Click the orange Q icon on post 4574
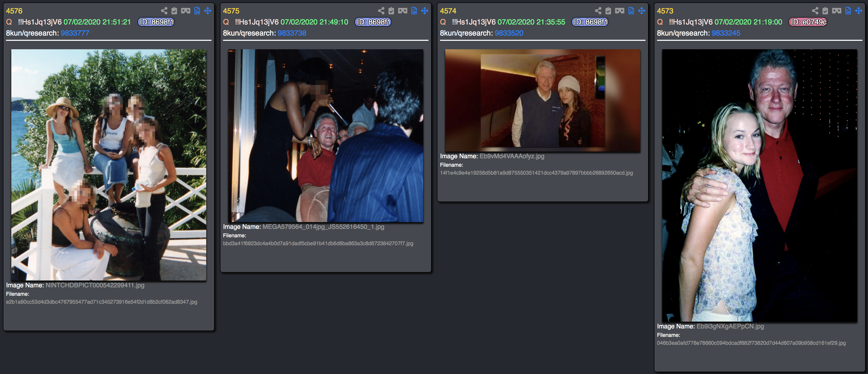 point(443,22)
